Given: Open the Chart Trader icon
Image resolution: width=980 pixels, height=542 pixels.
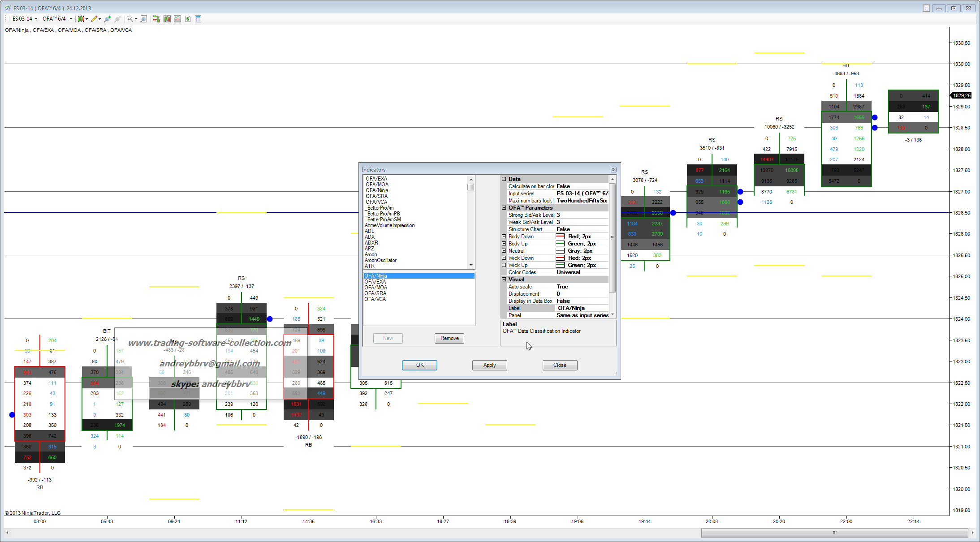Looking at the screenshot, I should point(156,19).
